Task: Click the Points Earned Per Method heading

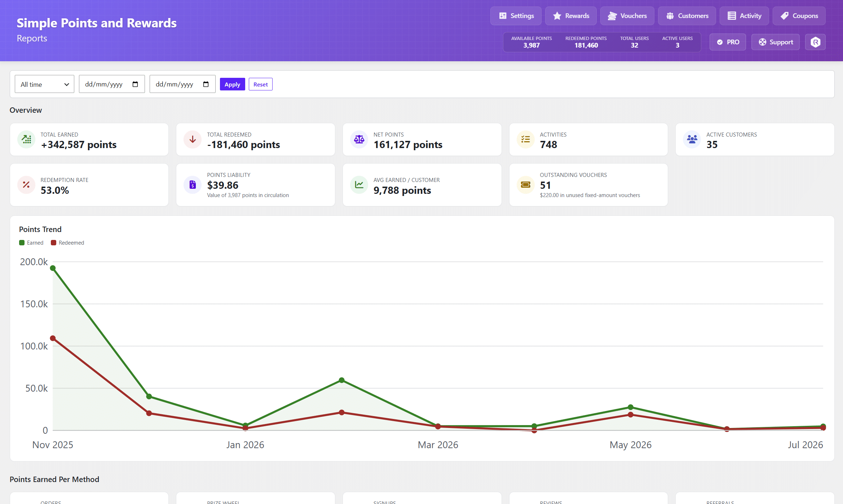Action: 54,480
